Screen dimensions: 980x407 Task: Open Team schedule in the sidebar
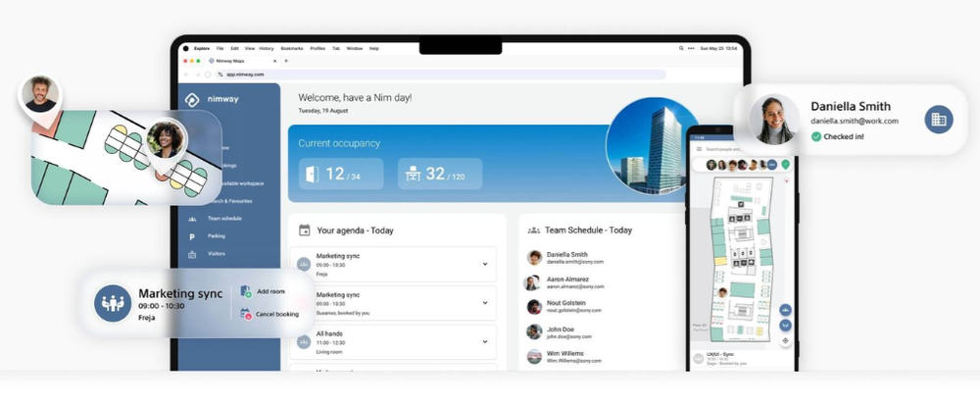point(224,219)
